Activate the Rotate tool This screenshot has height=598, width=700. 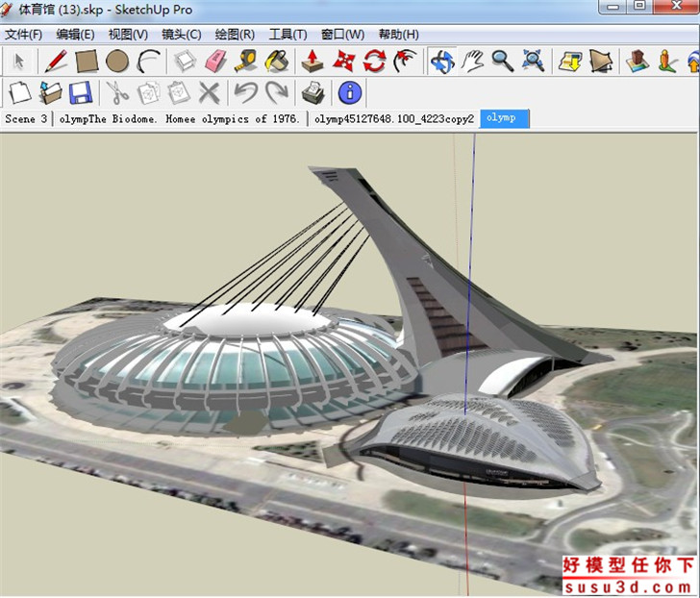coord(374,62)
